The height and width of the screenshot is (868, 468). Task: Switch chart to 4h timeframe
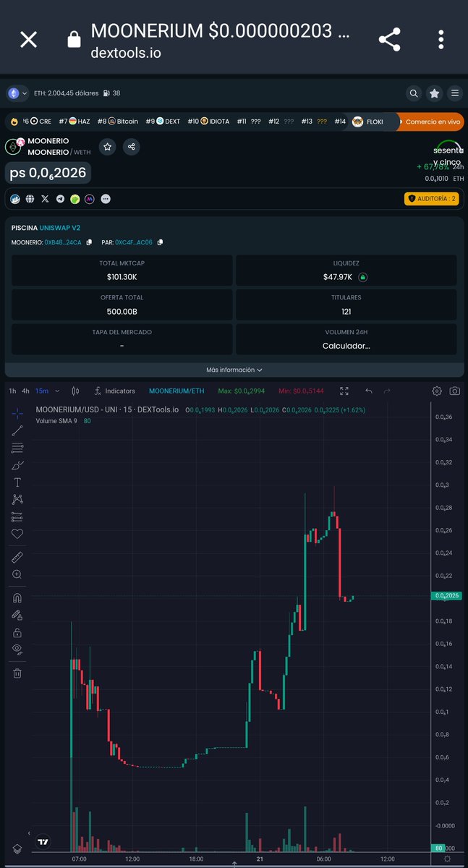click(26, 391)
